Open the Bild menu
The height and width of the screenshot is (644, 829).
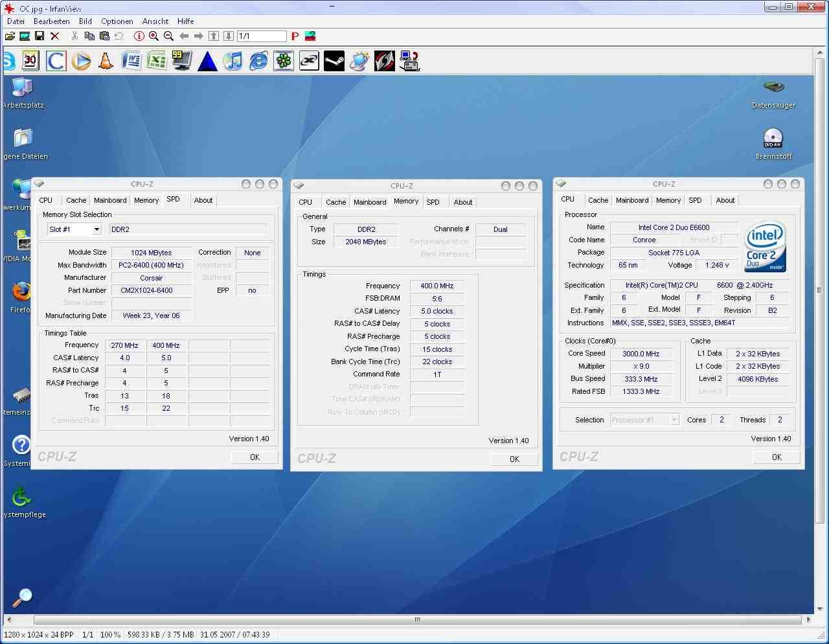pyautogui.click(x=85, y=21)
